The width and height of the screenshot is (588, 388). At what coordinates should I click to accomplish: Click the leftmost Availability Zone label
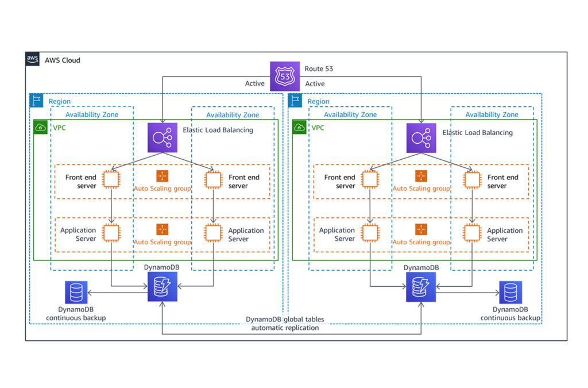[92, 114]
